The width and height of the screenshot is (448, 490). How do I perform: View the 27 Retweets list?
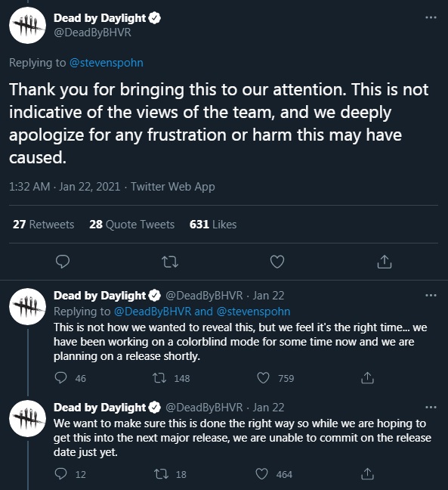43,225
